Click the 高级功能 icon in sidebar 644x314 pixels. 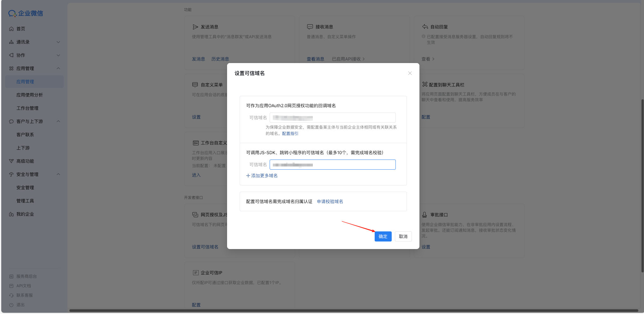click(x=11, y=161)
